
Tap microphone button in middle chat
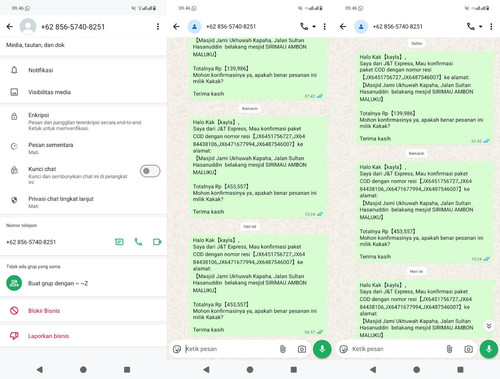point(322,349)
